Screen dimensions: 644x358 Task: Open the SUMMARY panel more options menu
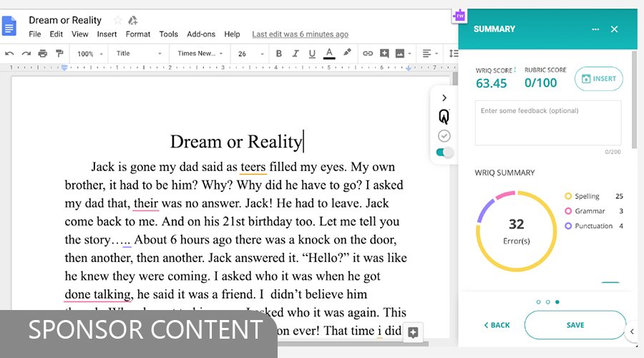click(595, 29)
